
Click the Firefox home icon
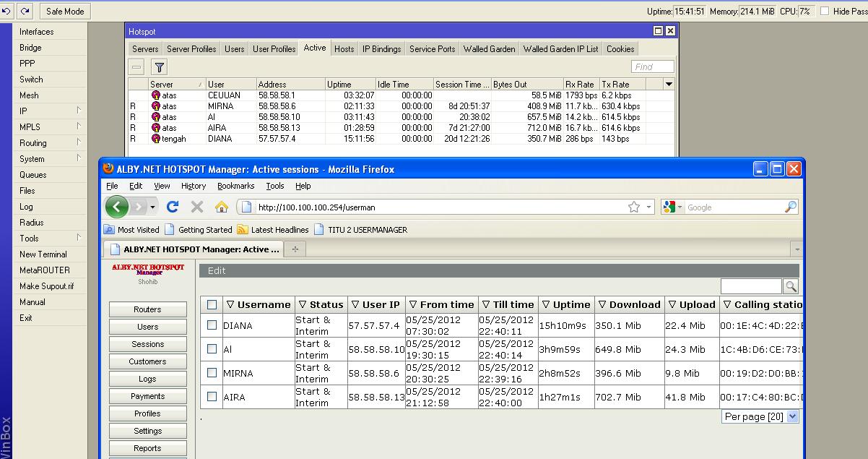coord(222,207)
